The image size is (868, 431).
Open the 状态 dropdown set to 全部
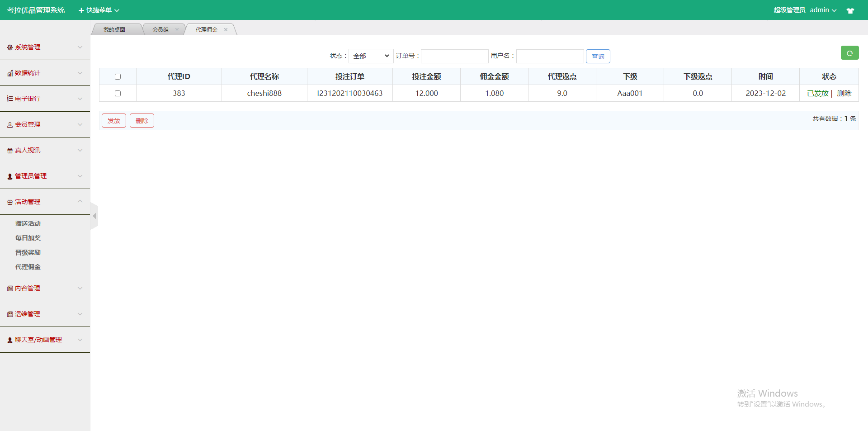coord(370,56)
